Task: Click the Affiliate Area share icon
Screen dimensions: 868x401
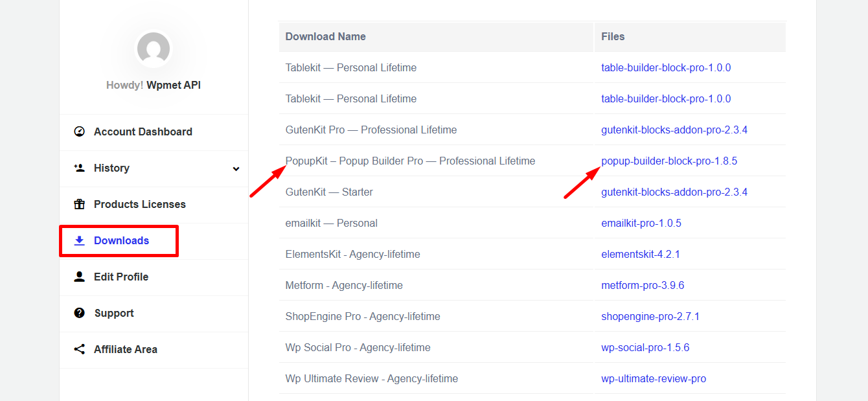Action: [79, 349]
